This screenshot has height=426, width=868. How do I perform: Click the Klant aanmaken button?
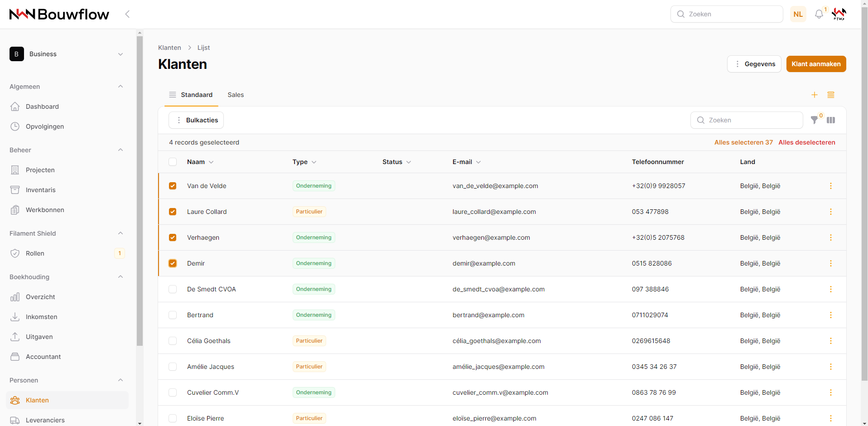(816, 64)
